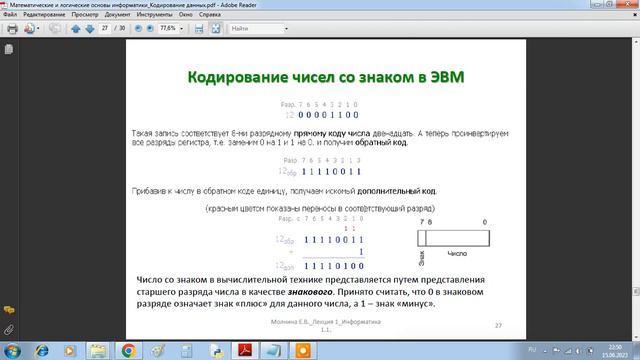Switch to Google Chrome on taskbar

coord(129,351)
